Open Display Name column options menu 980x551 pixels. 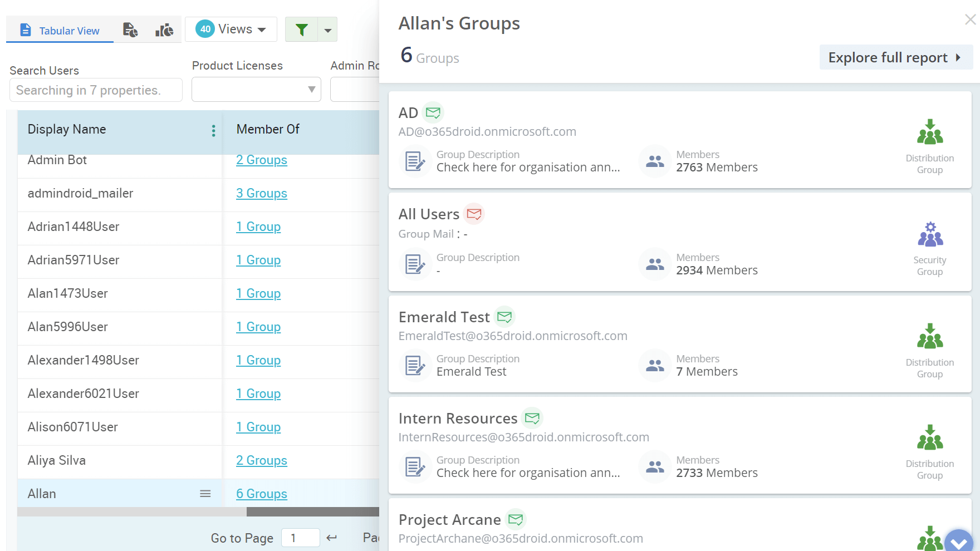coord(213,131)
